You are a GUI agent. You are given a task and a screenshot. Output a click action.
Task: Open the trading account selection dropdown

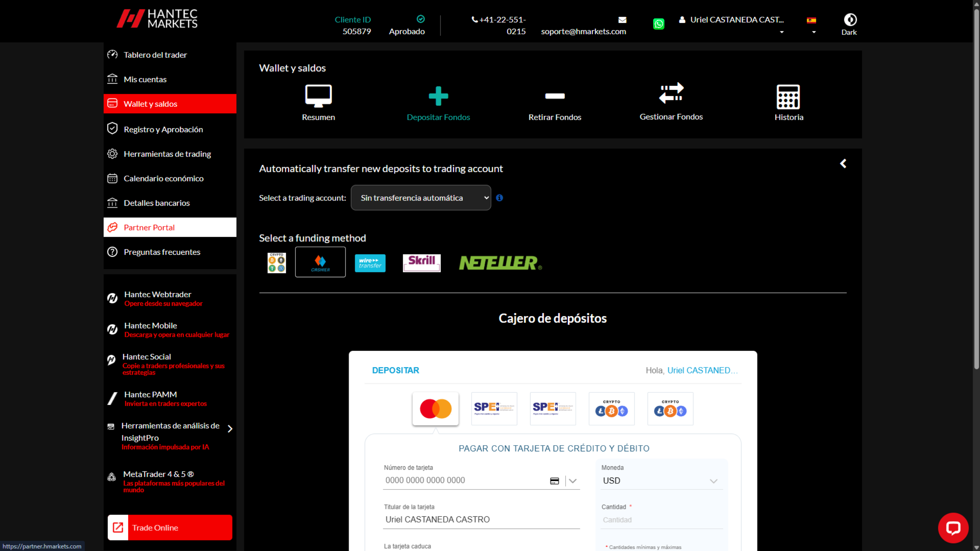coord(420,198)
